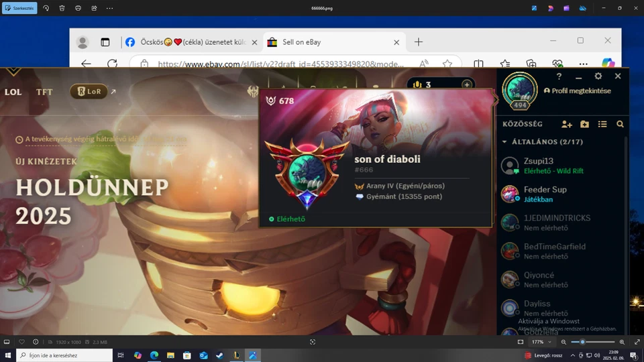Select friend 1JEDIMINDTRICKS in the list
Screen dimensions: 644x362
tap(562, 223)
